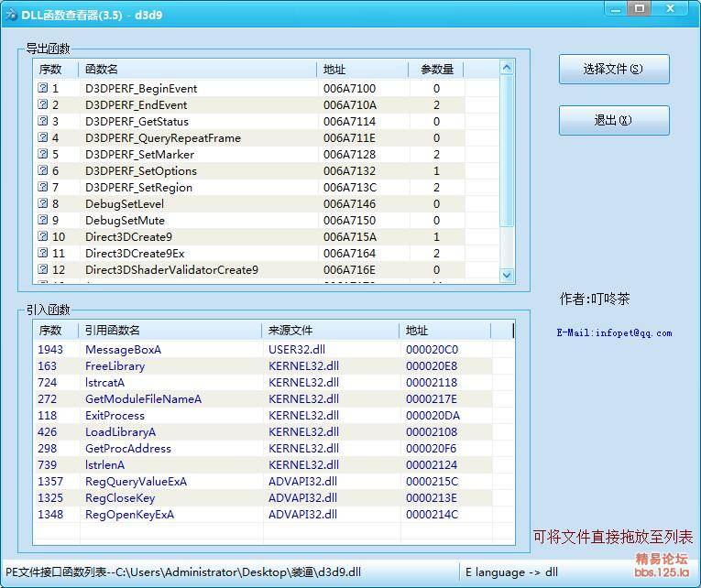Viewport: 701px width, 588px height.
Task: Click ordinal 1943 in import list
Action: click(50, 349)
